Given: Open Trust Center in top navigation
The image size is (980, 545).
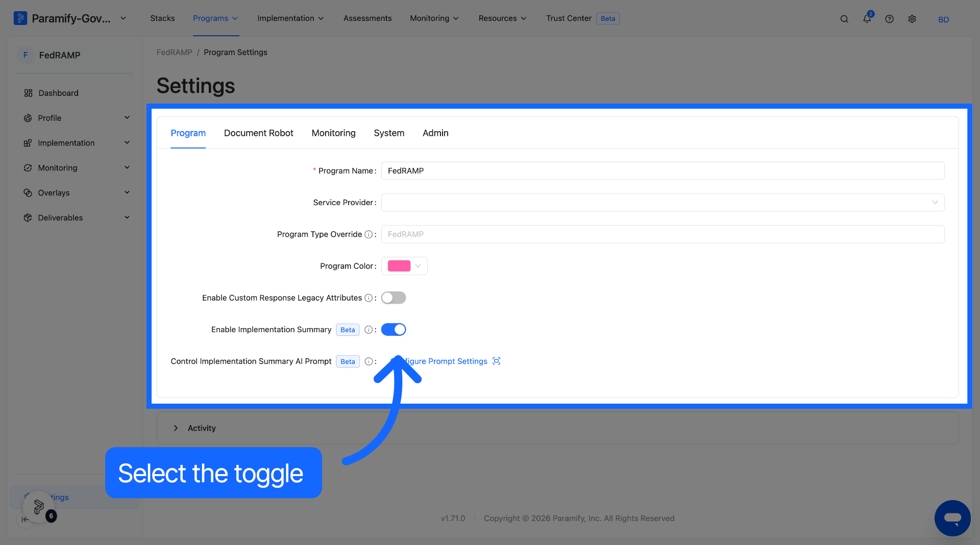Looking at the screenshot, I should 569,18.
